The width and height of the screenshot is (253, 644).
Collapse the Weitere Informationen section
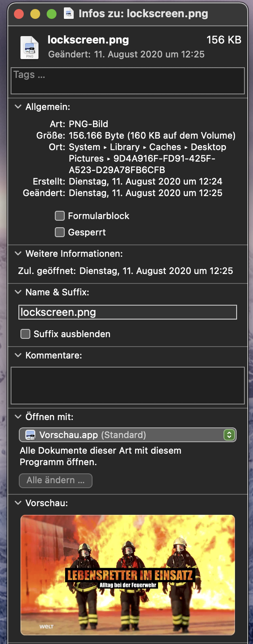click(x=18, y=253)
